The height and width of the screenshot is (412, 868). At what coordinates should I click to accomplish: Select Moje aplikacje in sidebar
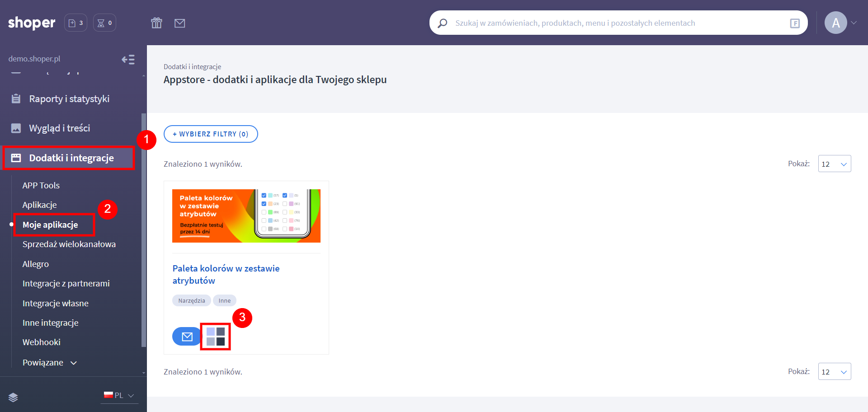click(x=50, y=225)
